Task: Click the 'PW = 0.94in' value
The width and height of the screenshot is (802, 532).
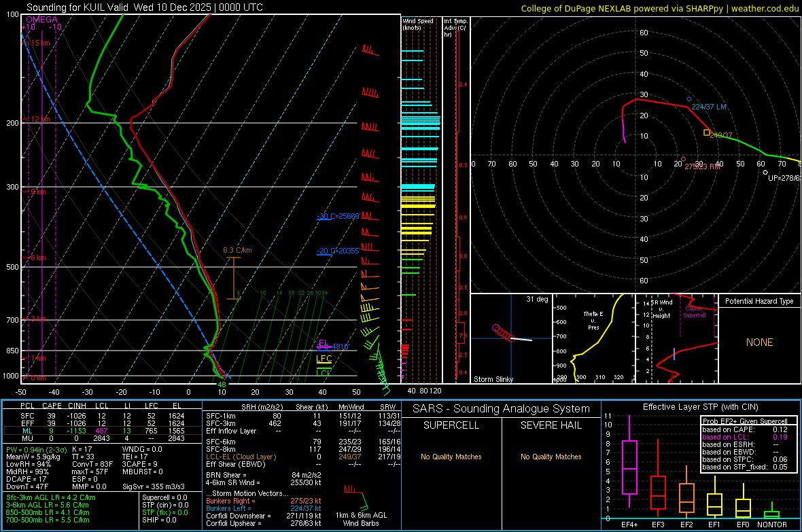Action: [x=37, y=449]
